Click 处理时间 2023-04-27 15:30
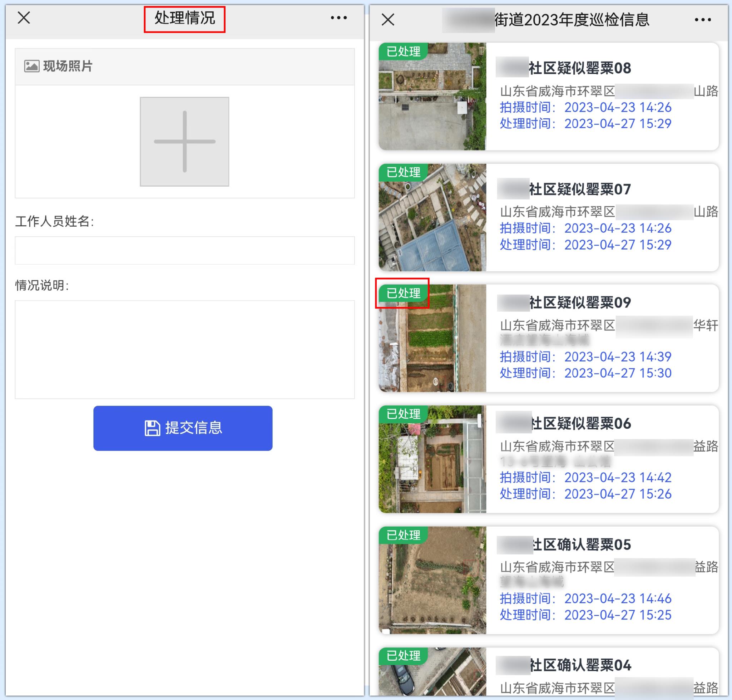The image size is (732, 700). point(585,373)
